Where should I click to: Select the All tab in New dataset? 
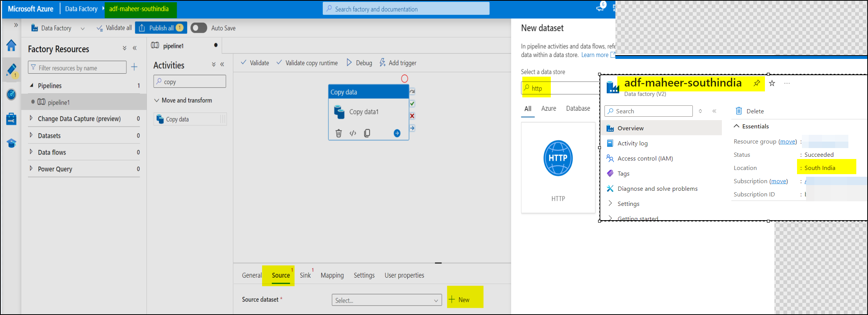[x=528, y=109]
